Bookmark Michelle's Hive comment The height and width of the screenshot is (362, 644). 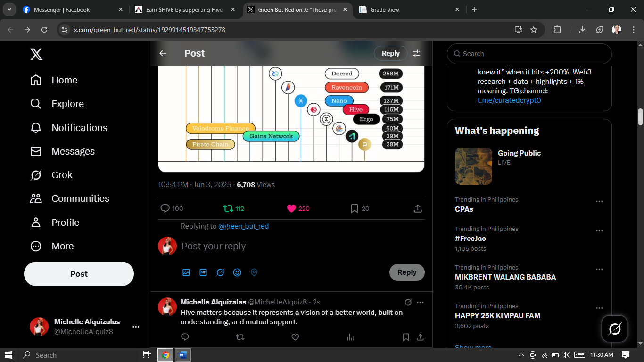[x=406, y=337]
